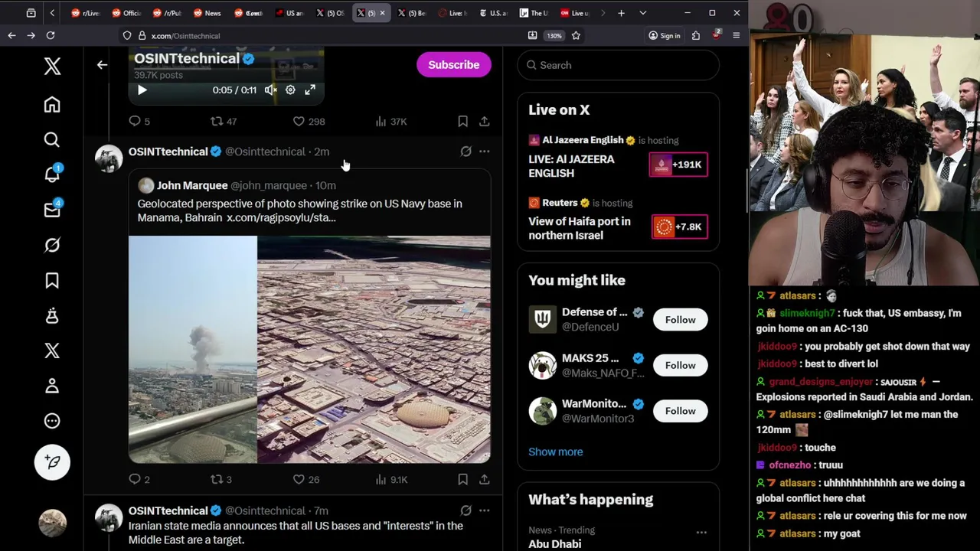Image resolution: width=980 pixels, height=551 pixels.
Task: Open Grok icon in left sidebar
Action: (x=52, y=245)
